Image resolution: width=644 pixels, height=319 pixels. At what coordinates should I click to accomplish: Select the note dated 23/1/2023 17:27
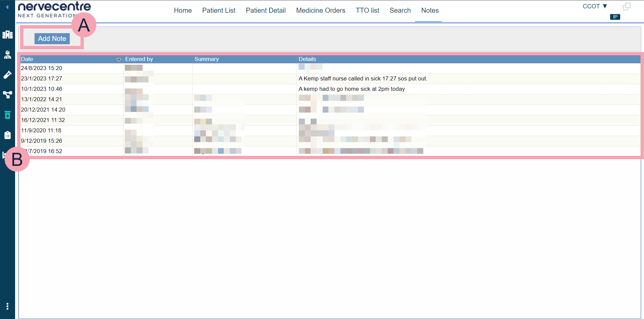coord(42,78)
